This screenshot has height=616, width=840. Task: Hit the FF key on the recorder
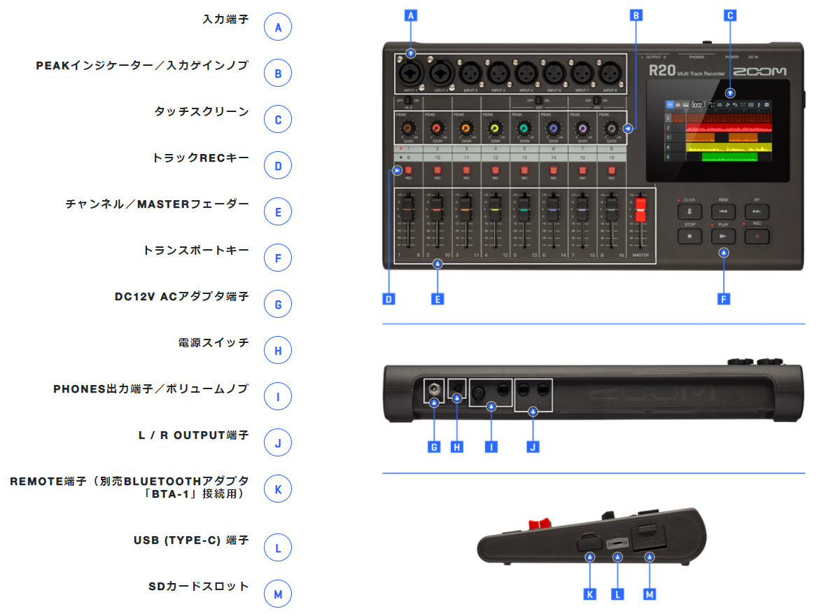[757, 211]
